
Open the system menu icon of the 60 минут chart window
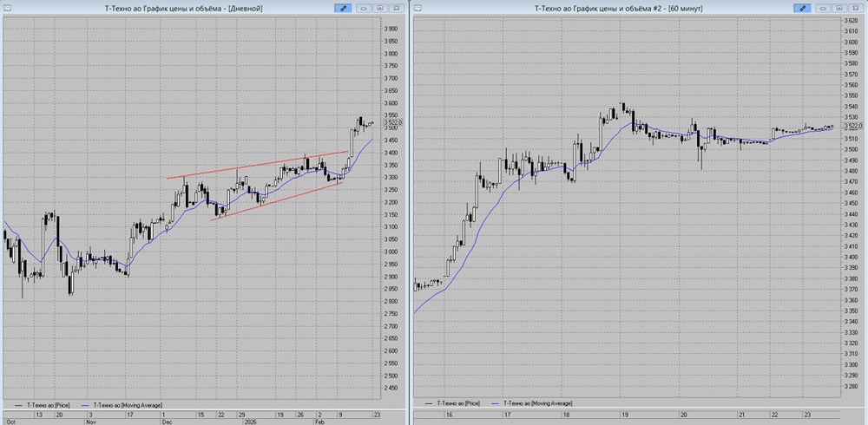tap(418, 8)
